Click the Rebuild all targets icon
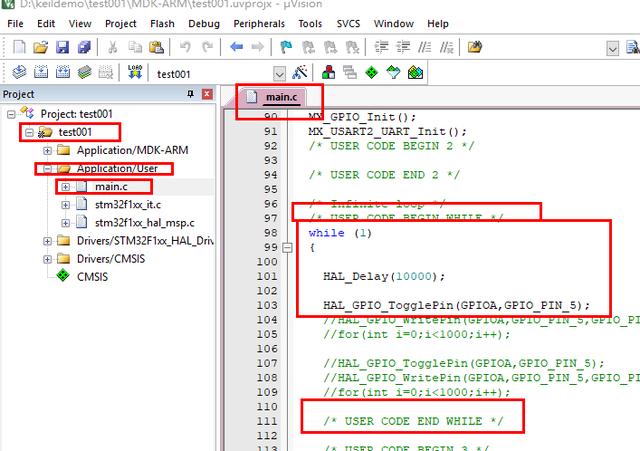 (x=62, y=73)
